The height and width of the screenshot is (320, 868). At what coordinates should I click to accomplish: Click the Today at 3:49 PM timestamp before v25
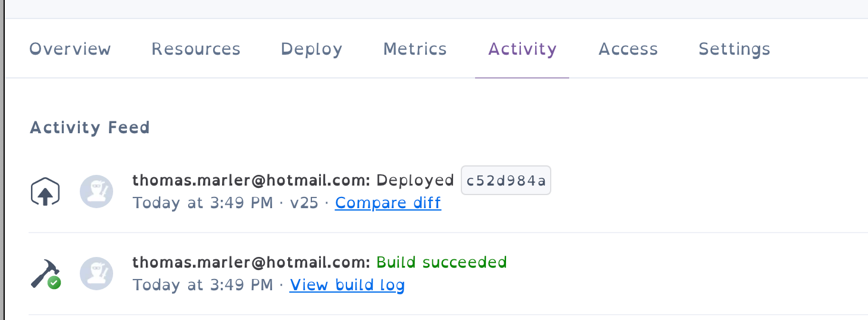203,203
